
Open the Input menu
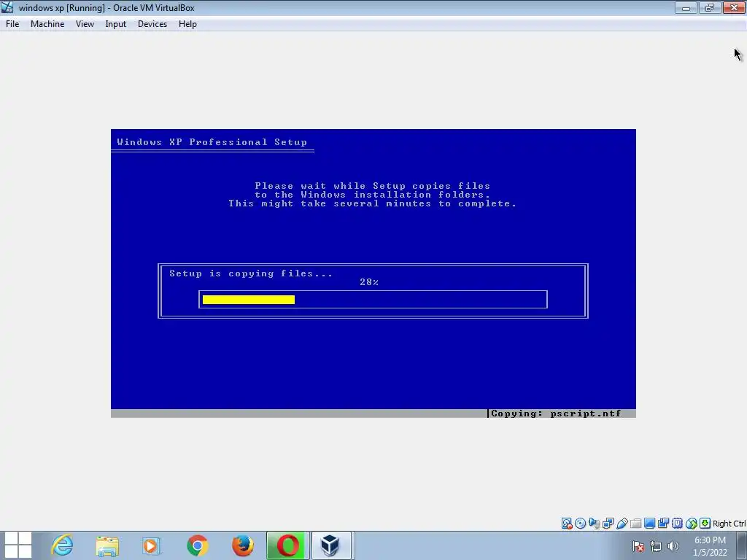coord(116,24)
